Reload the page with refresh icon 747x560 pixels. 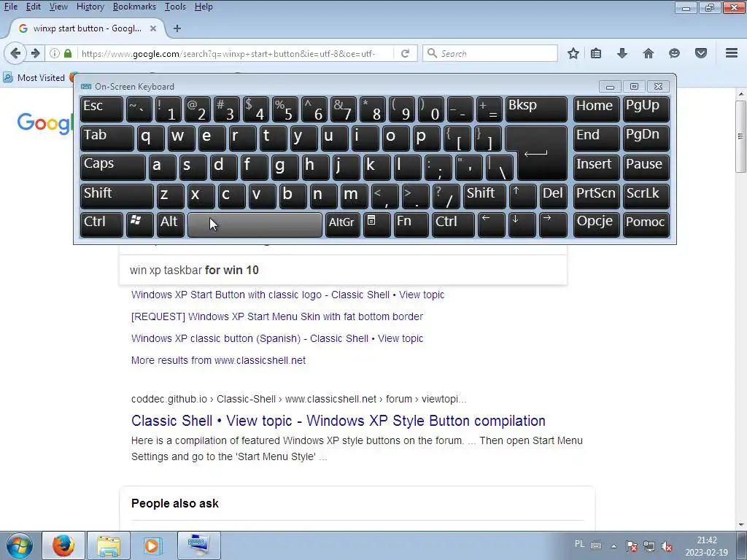pyautogui.click(x=406, y=53)
